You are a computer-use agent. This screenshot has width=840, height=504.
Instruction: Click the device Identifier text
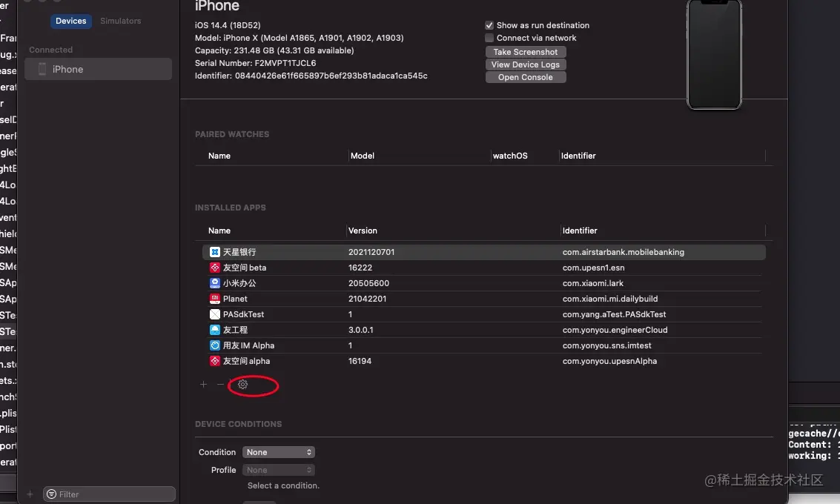[x=311, y=76]
